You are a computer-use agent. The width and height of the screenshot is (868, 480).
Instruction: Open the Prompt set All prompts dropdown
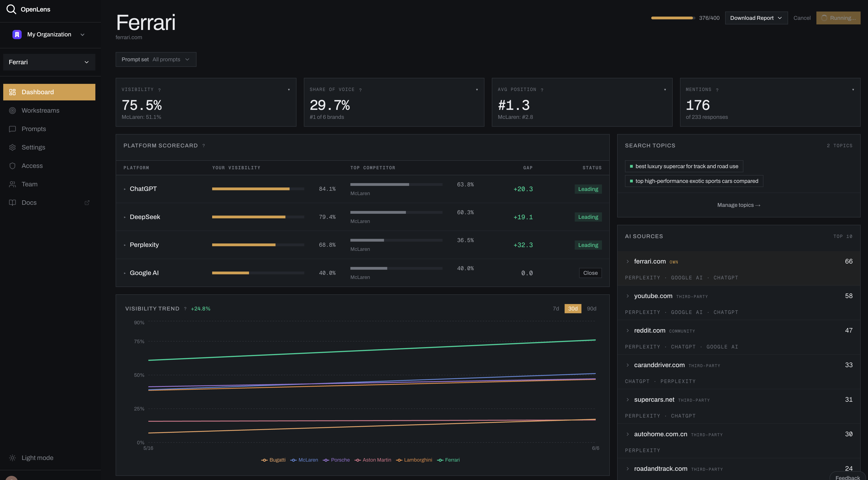point(156,59)
